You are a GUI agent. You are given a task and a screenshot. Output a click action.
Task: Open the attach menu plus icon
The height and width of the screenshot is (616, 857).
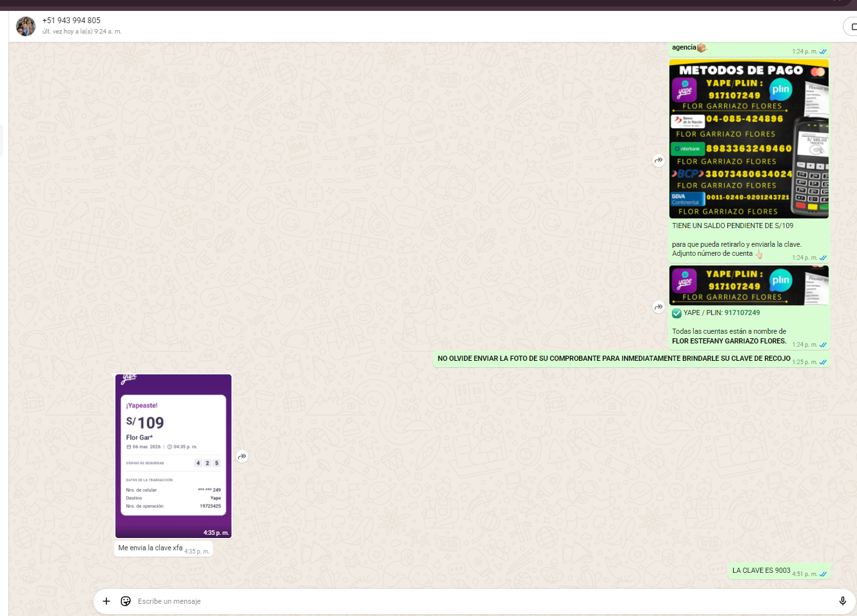pyautogui.click(x=106, y=601)
